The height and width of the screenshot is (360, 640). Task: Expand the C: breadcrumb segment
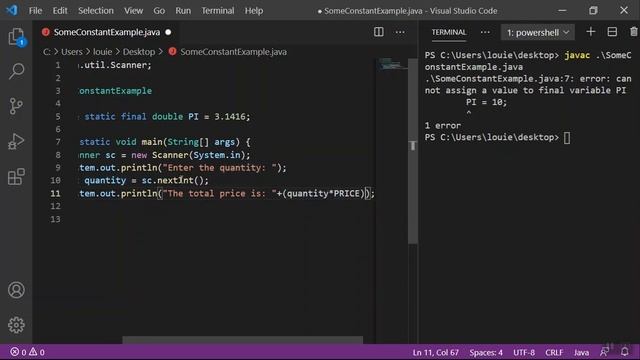pos(47,52)
